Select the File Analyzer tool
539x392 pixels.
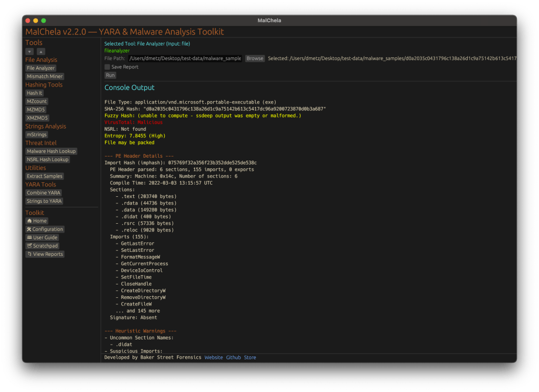click(x=40, y=68)
